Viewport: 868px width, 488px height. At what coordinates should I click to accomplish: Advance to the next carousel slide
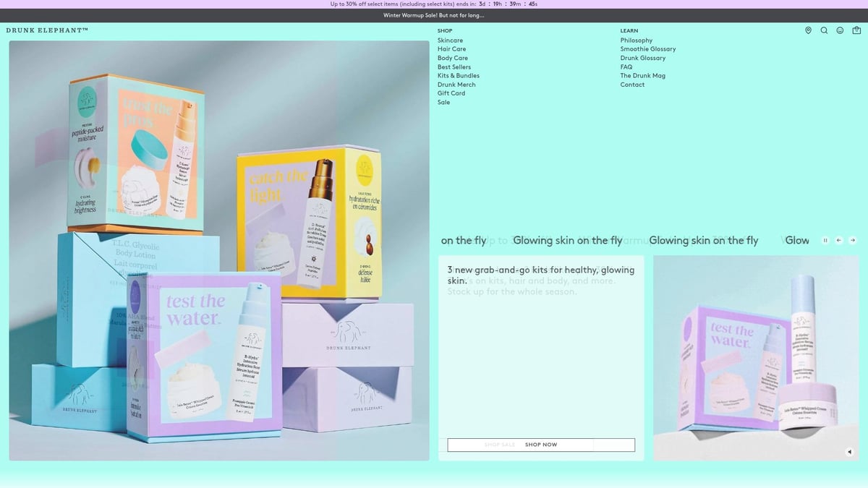(853, 240)
